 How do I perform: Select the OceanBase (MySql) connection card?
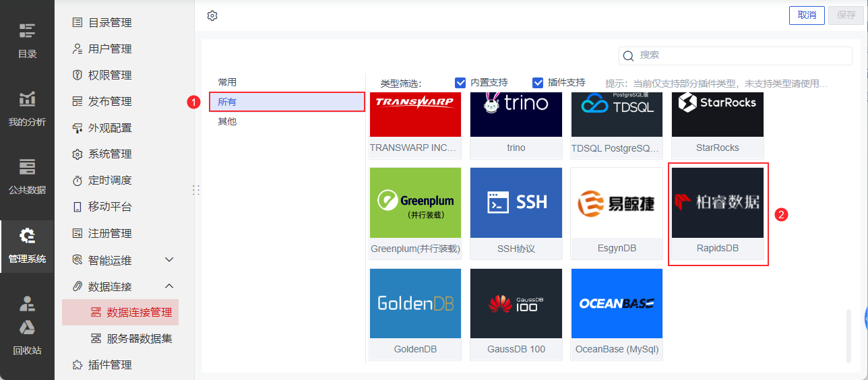(x=617, y=314)
